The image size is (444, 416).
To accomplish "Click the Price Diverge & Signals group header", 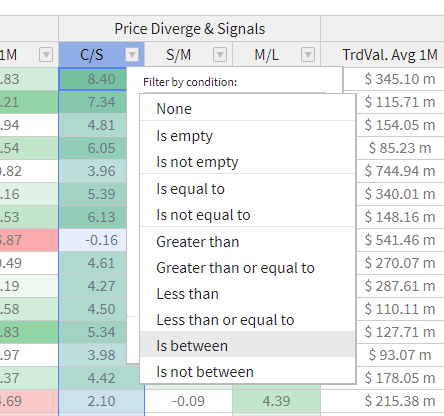I will pyautogui.click(x=190, y=29).
